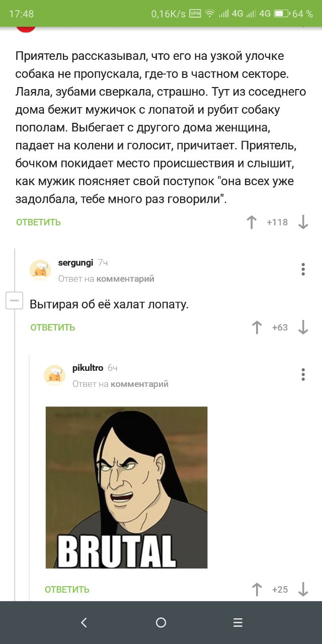Tap the Android home circle button

click(161, 622)
